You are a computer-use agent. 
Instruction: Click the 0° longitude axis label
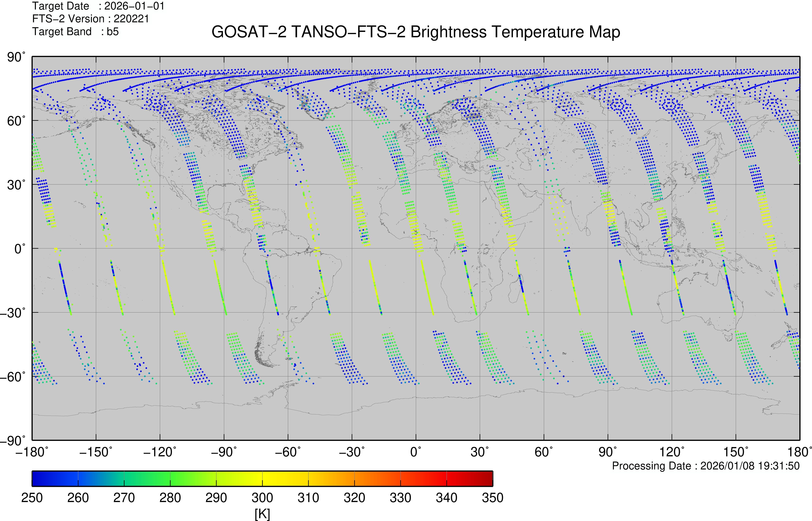click(416, 452)
